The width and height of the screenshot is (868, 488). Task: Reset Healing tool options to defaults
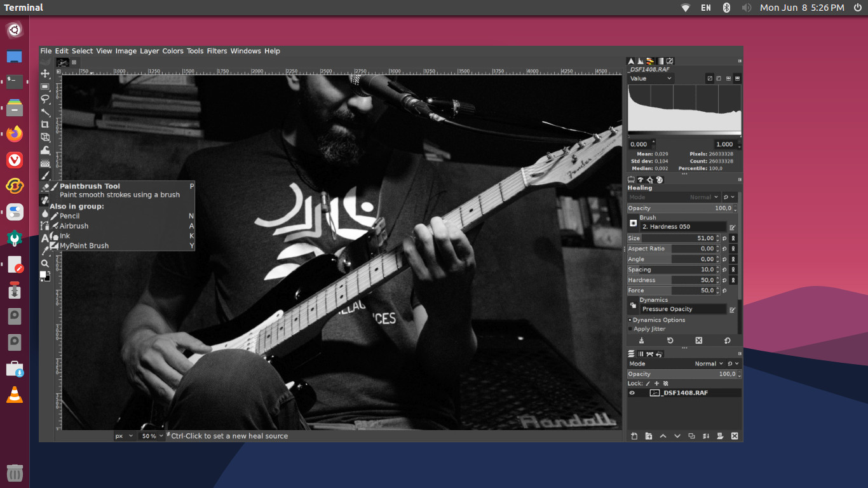[x=727, y=341]
